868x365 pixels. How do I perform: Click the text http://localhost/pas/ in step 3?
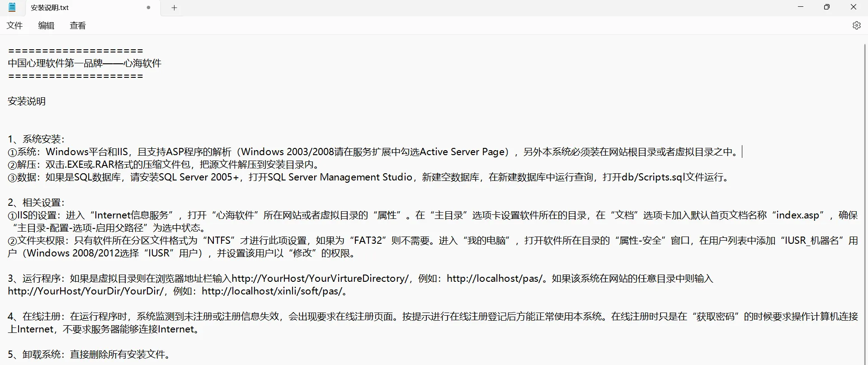pyautogui.click(x=495, y=279)
